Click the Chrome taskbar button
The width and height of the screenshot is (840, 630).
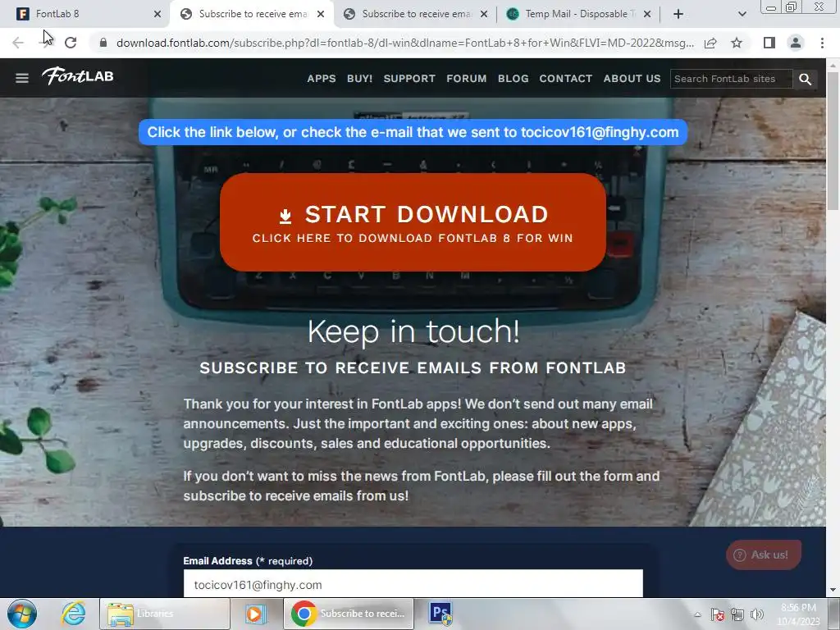tap(348, 614)
